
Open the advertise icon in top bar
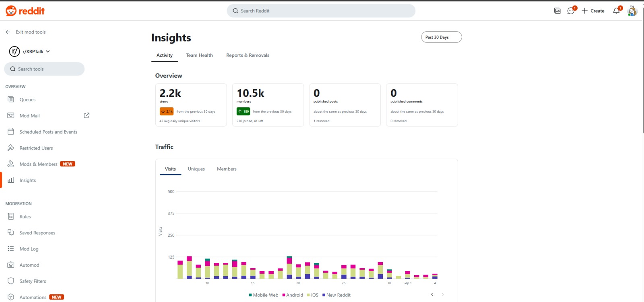tap(557, 11)
